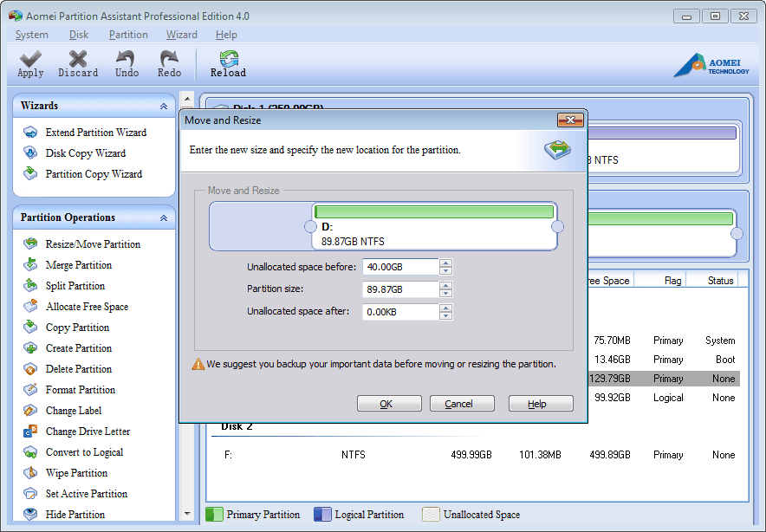Select the Allocate Free Space icon

tap(30, 306)
